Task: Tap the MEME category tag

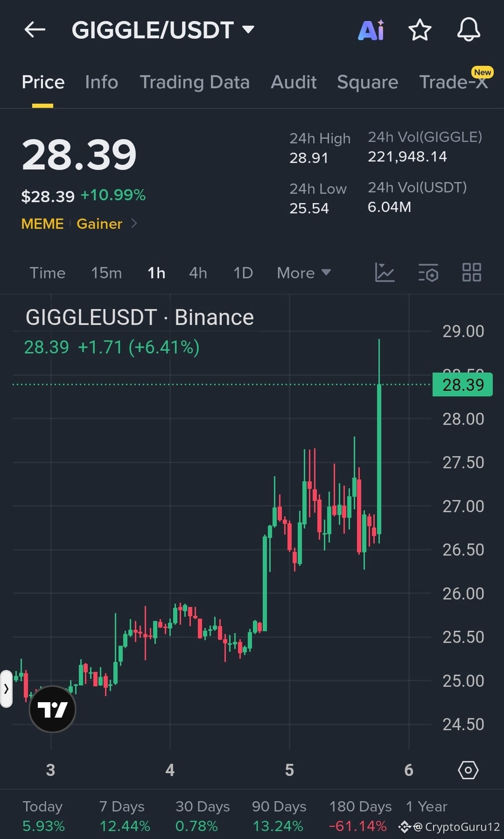Action: tap(42, 224)
